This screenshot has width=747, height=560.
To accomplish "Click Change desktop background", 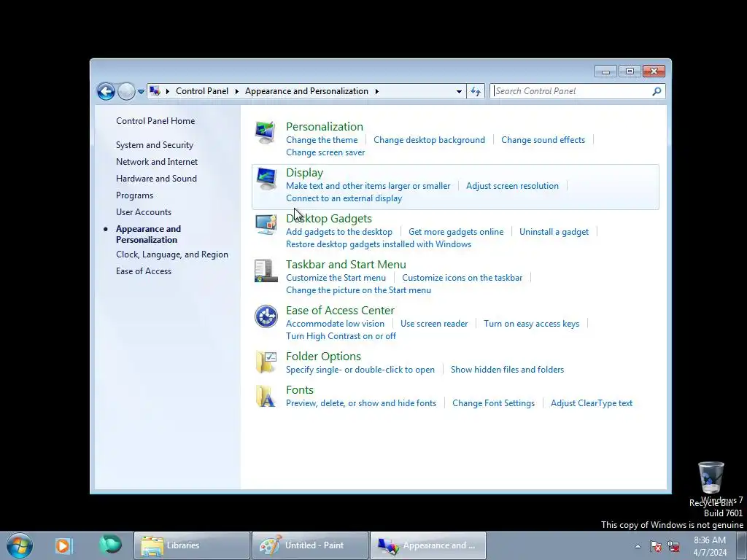I will pos(429,140).
